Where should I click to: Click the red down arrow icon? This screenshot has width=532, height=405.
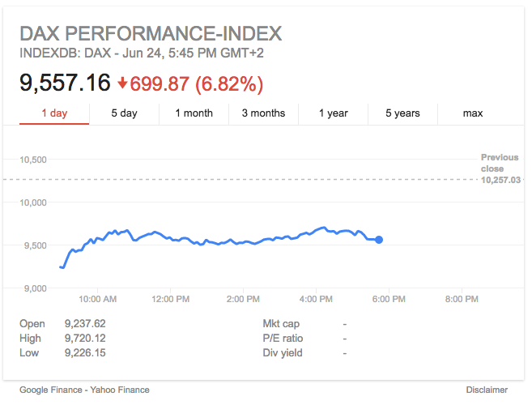pyautogui.click(x=122, y=83)
